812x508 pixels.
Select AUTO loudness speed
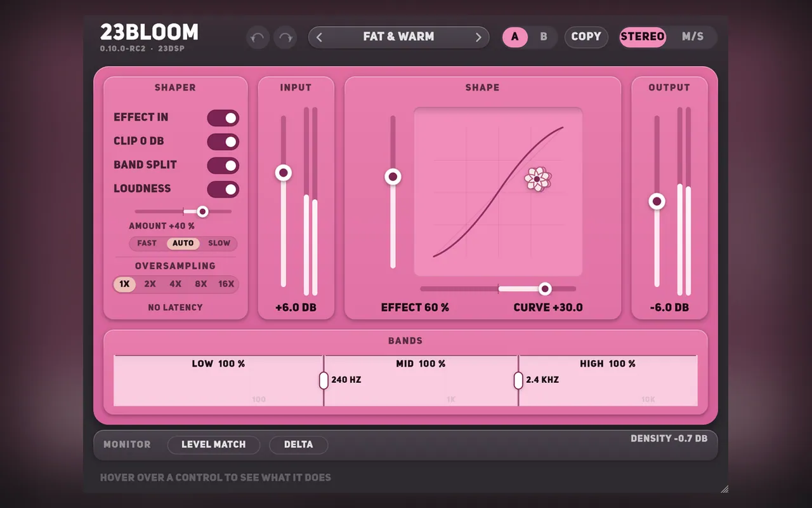[x=183, y=243]
